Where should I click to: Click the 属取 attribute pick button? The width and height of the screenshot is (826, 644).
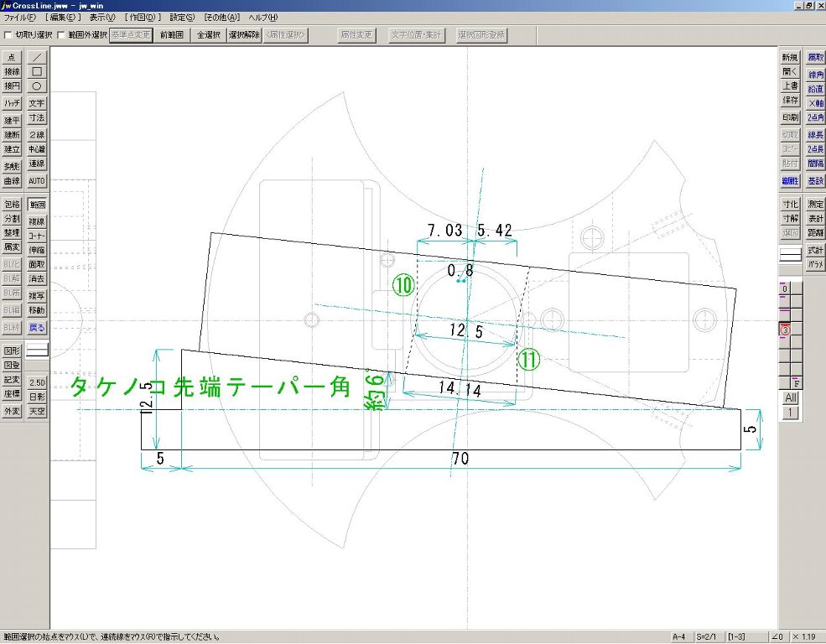[x=815, y=57]
